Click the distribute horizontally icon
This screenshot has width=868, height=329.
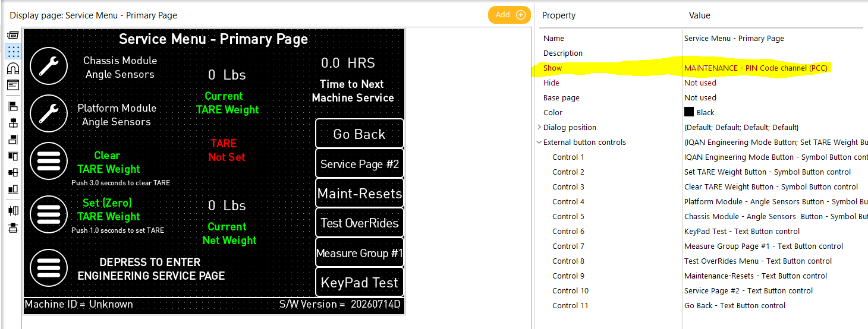pos(12,211)
